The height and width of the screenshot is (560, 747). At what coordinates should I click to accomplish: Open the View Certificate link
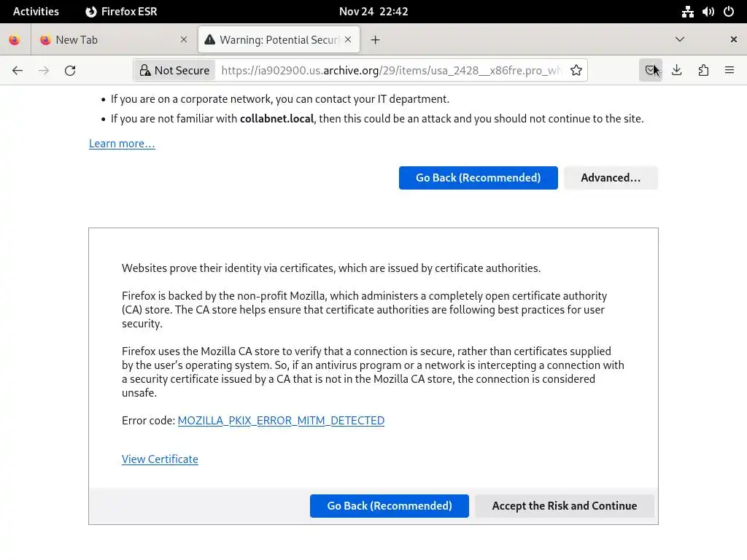tap(160, 459)
